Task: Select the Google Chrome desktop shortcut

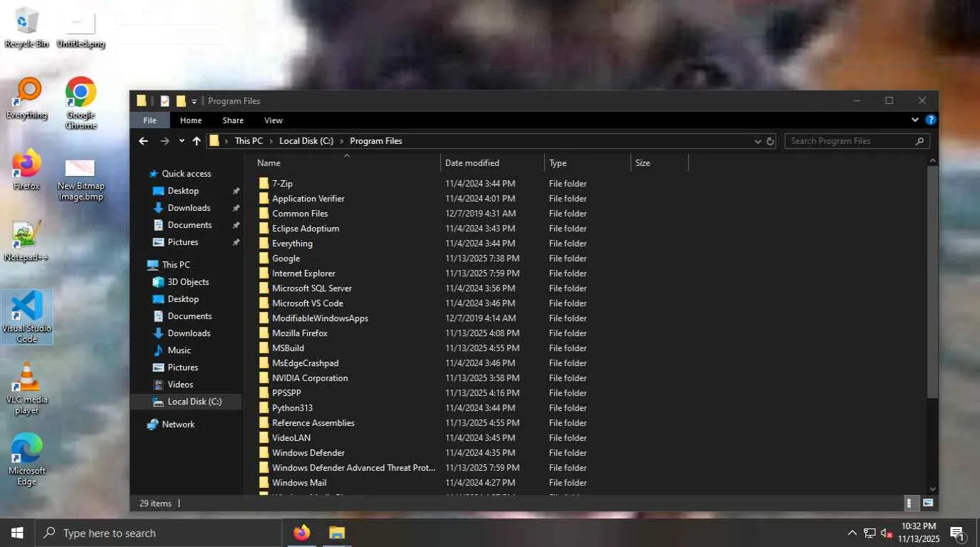Action: [x=80, y=103]
